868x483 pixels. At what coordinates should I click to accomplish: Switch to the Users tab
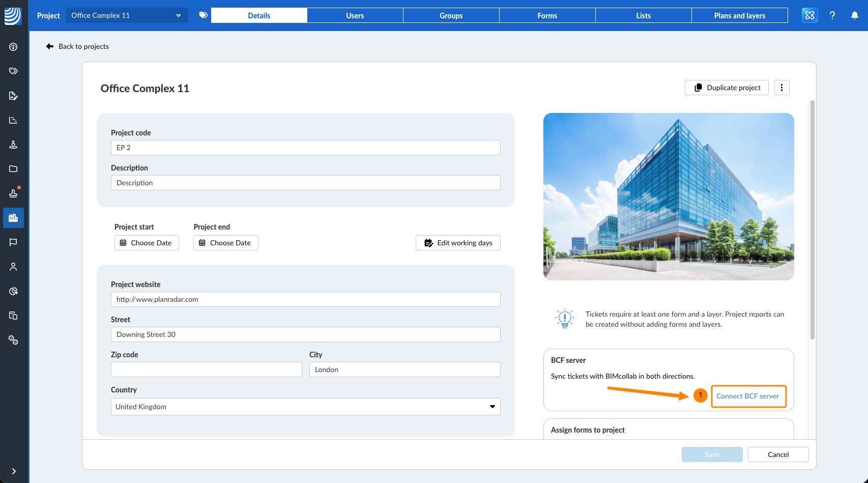coord(355,15)
